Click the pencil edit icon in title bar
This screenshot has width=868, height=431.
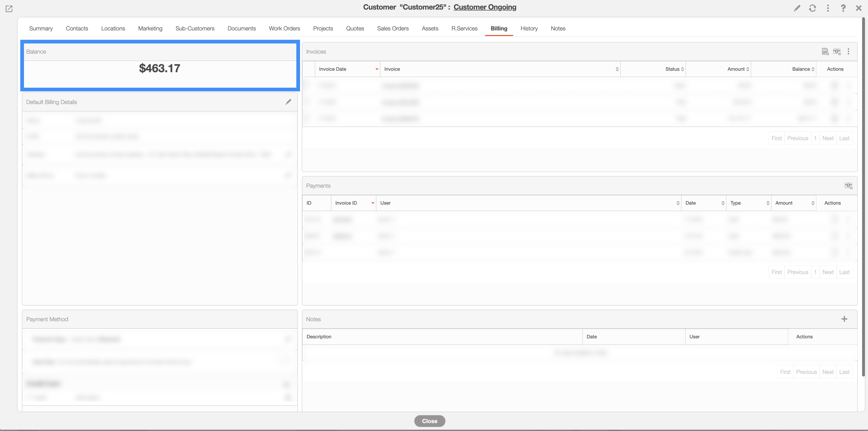[x=797, y=8]
